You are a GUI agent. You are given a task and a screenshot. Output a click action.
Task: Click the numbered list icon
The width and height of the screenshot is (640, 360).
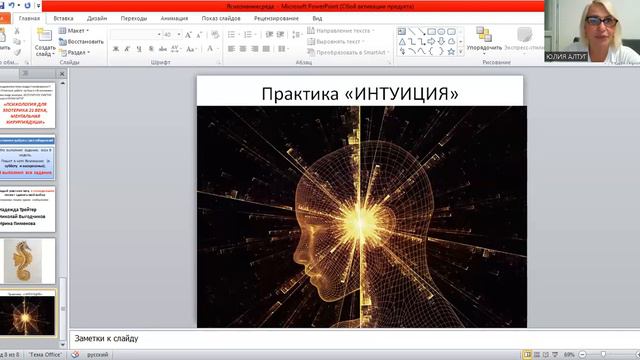[248, 35]
